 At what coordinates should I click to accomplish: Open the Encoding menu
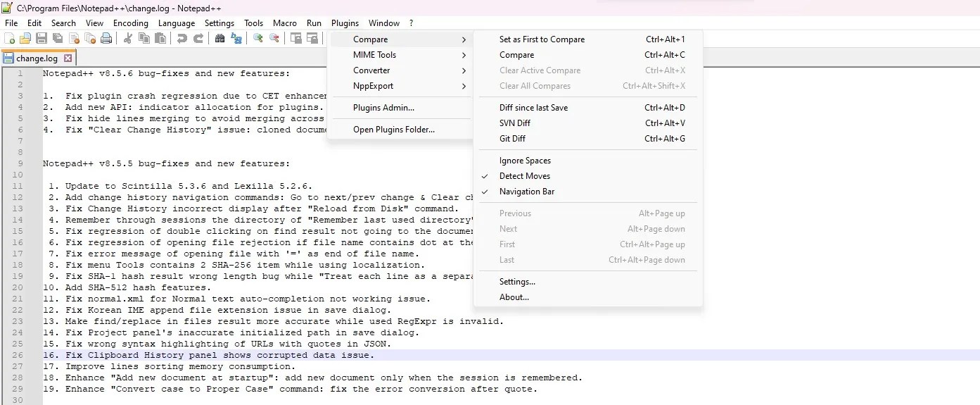click(x=131, y=23)
